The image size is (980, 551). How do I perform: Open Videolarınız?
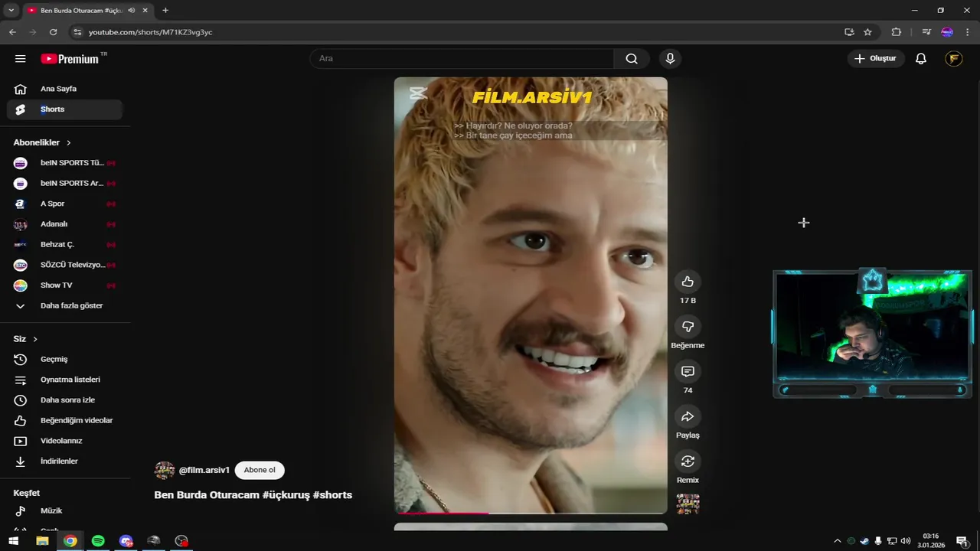[65, 441]
